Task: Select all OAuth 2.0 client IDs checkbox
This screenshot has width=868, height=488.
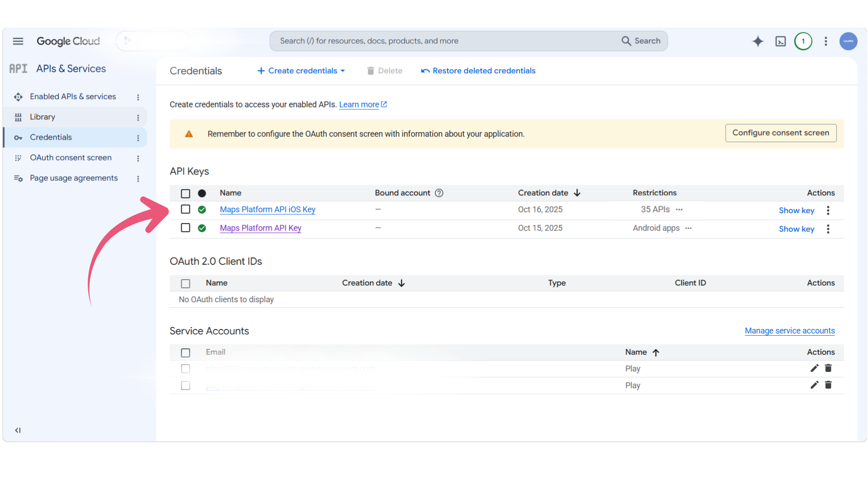Action: coord(185,283)
